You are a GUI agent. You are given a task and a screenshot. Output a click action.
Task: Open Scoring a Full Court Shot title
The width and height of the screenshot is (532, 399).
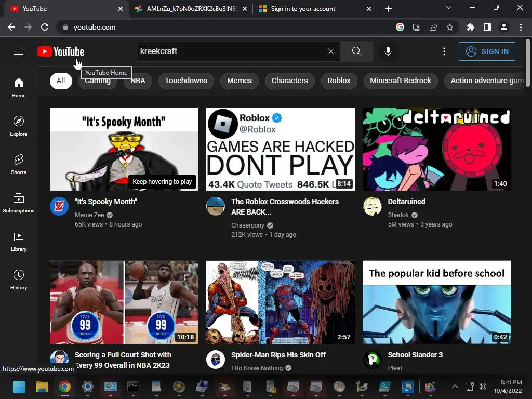(x=123, y=360)
